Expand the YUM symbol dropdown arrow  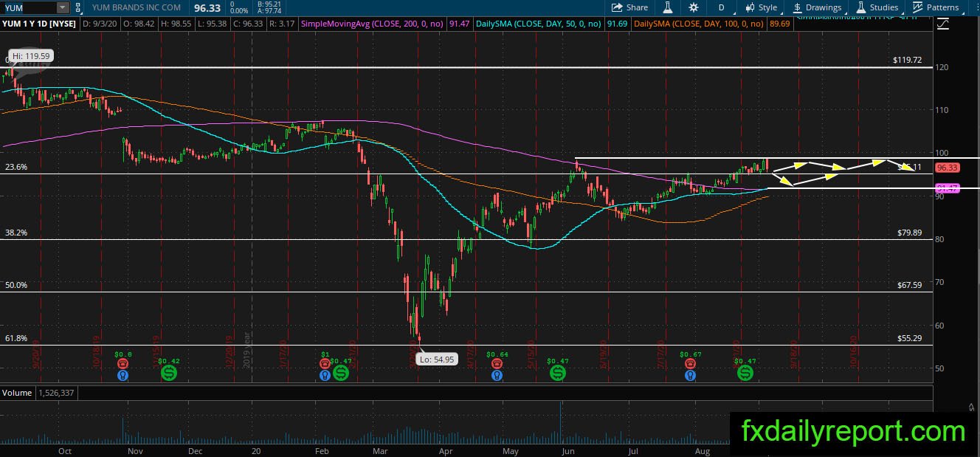pyautogui.click(x=62, y=7)
